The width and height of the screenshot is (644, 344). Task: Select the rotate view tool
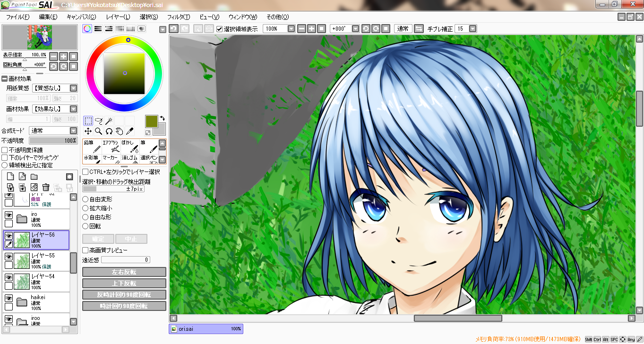pyautogui.click(x=109, y=131)
